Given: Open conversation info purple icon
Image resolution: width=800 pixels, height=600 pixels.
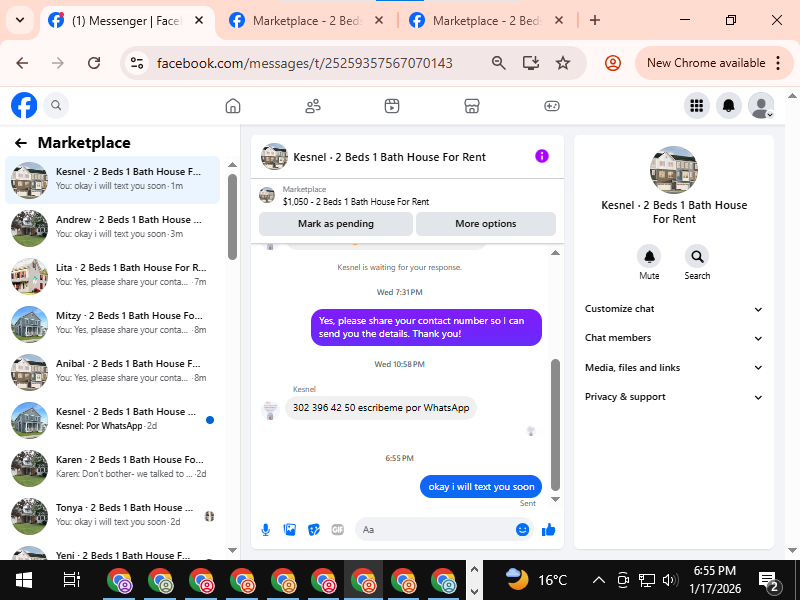Looking at the screenshot, I should [x=542, y=156].
